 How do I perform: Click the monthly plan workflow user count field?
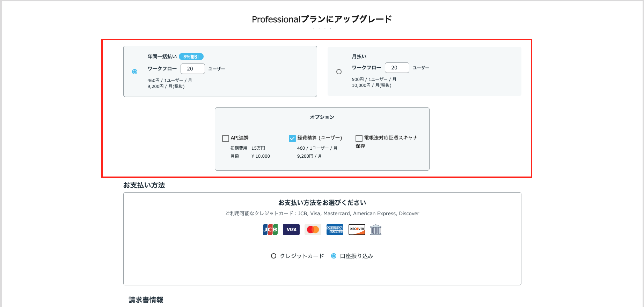[397, 68]
